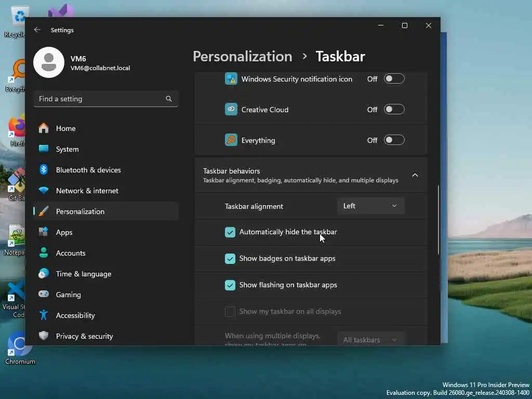Toggle the Everything tray icon switch

394,140
